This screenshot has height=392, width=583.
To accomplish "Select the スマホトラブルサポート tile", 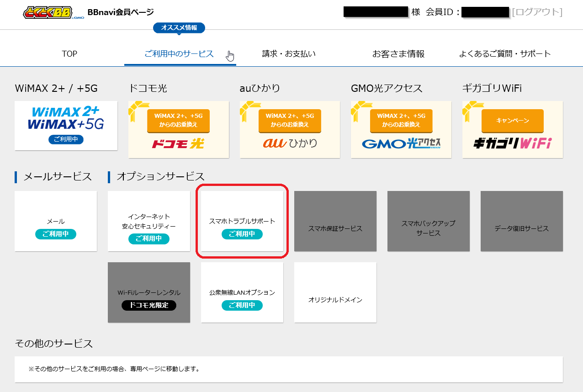I will (242, 221).
